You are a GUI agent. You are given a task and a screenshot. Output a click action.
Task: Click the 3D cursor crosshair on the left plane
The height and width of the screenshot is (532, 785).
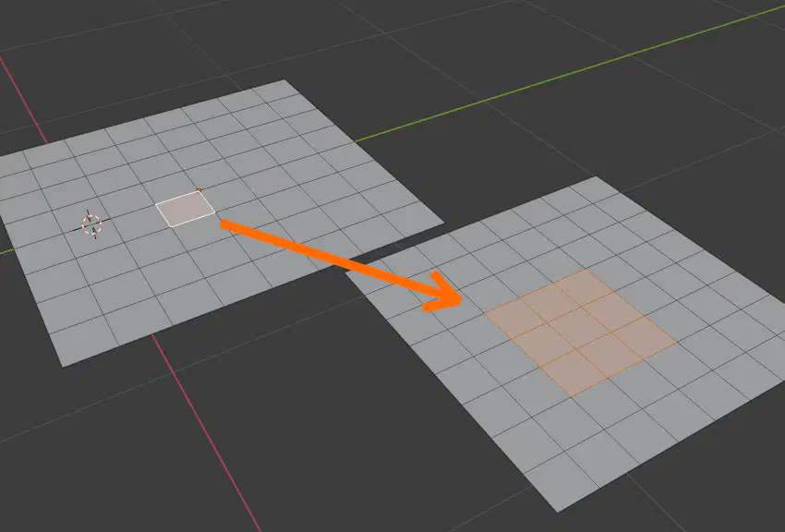[x=92, y=224]
